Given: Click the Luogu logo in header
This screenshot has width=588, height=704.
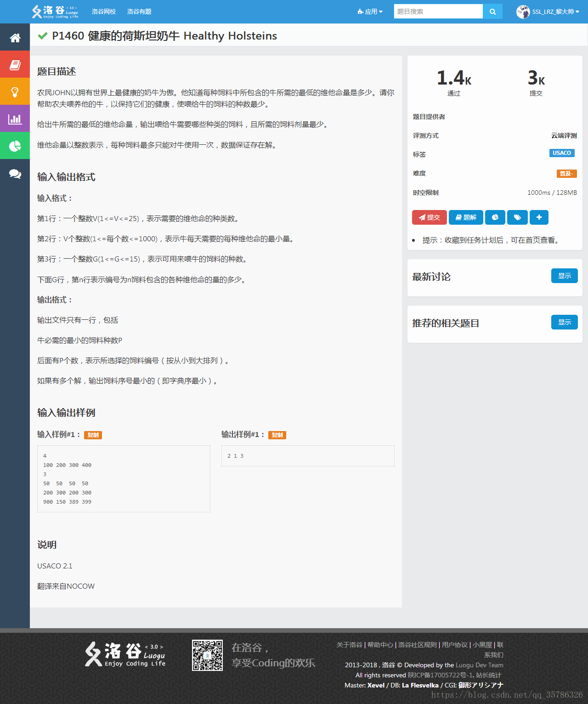Looking at the screenshot, I should (55, 11).
